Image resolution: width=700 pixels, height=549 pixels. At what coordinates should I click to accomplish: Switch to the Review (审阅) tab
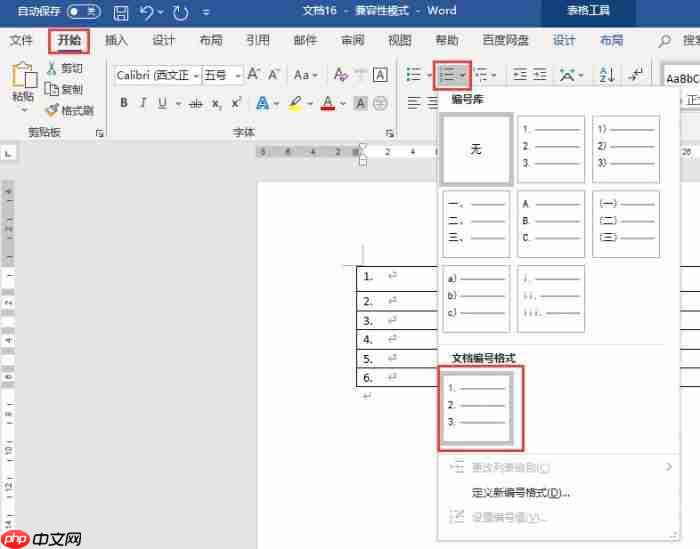pos(353,41)
